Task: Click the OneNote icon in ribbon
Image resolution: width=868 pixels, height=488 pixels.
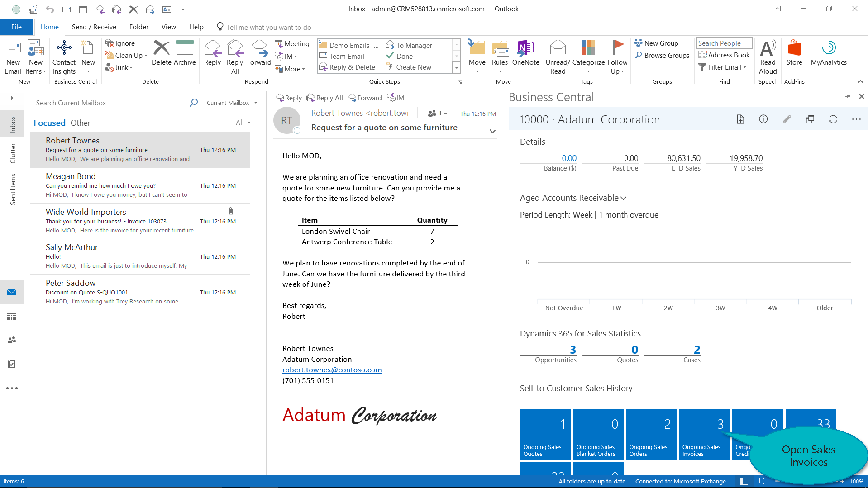Action: (525, 48)
